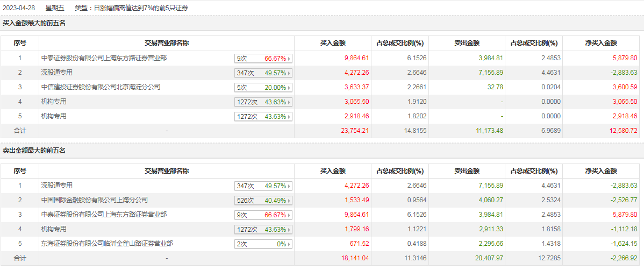Expand the "526次 40.49%" dropdown

pyautogui.click(x=263, y=201)
